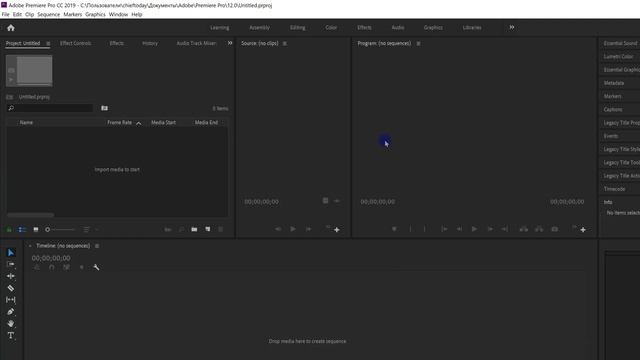This screenshot has width=640, height=360.
Task: Expand the workspaces overflow chevron
Action: [x=511, y=27]
